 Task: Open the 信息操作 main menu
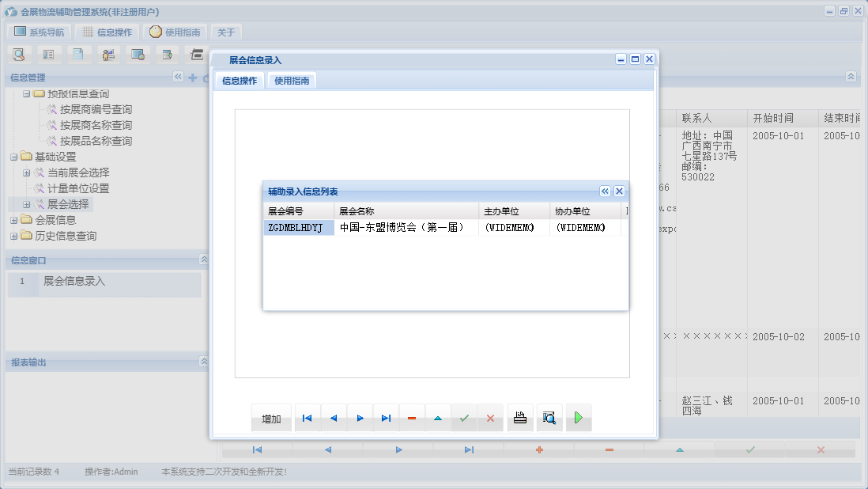(108, 32)
